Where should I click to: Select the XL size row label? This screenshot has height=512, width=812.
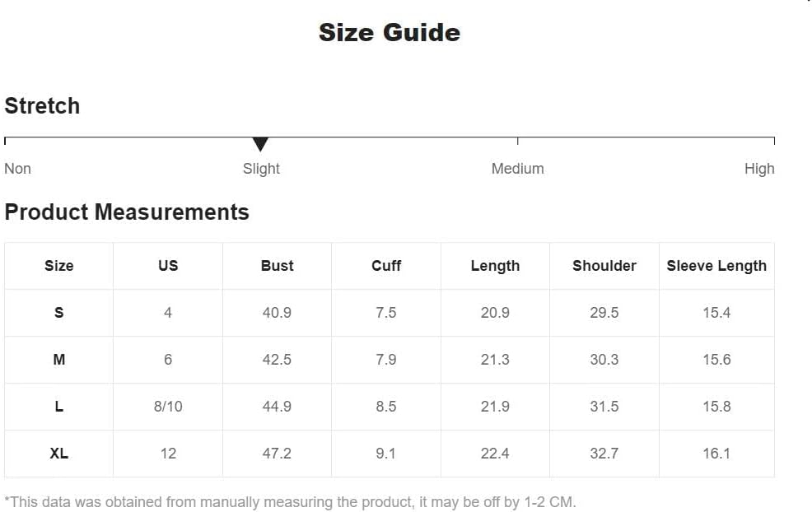(x=59, y=454)
